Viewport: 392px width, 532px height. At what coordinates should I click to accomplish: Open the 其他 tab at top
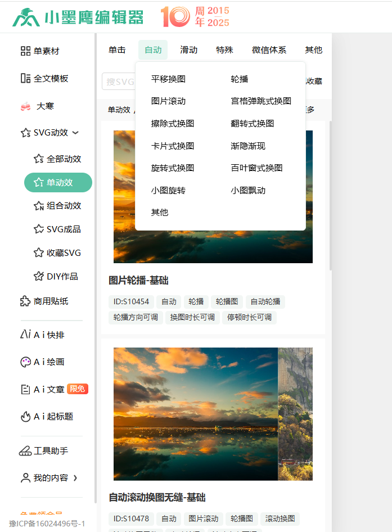(313, 50)
